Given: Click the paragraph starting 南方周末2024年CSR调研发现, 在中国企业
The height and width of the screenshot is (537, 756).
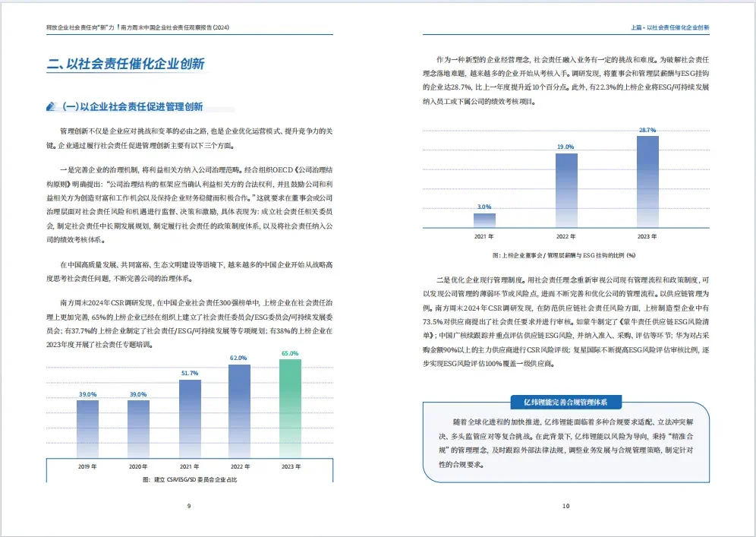Looking at the screenshot, I should pyautogui.click(x=190, y=324).
